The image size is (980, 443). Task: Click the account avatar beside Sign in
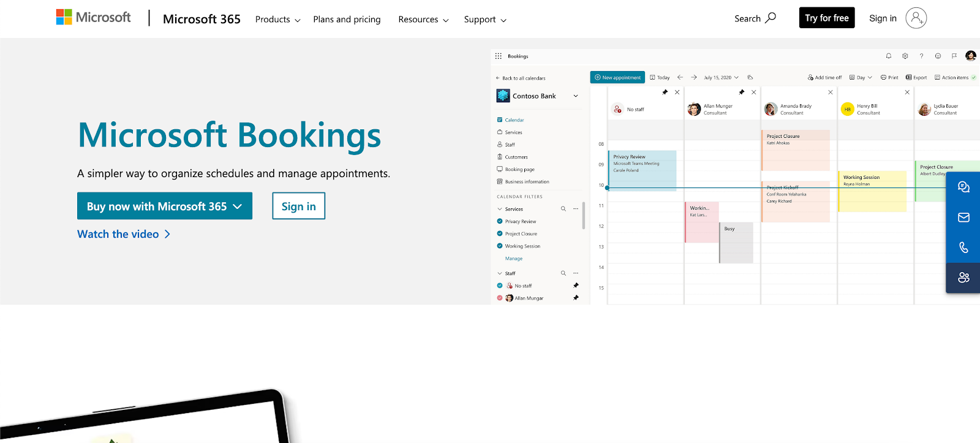pos(916,18)
